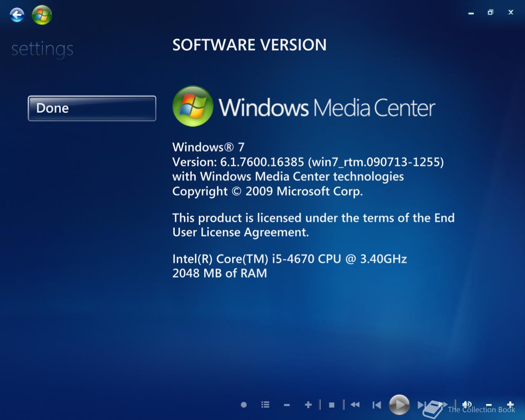
Task: Click 'with Windows Media Center technologies' text
Action: coord(288,177)
